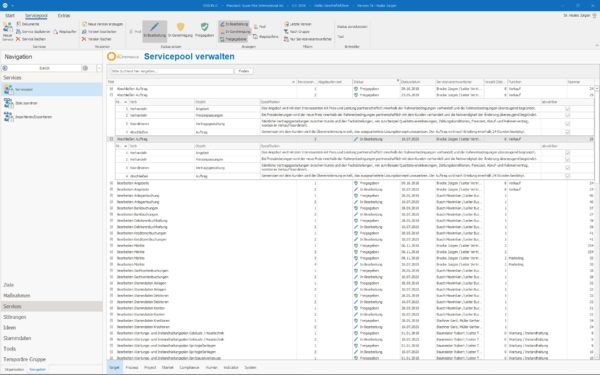Select first Services item in Navigation panel
Viewport: 600px width, 375px height.
pos(51,90)
